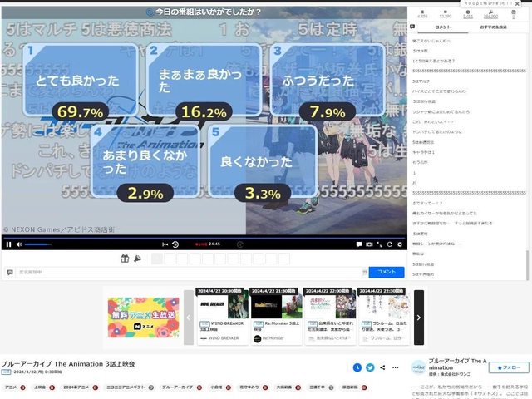Switch to the コメント tab
Image resolution: width=532 pixels, height=399 pixels.
(x=443, y=27)
